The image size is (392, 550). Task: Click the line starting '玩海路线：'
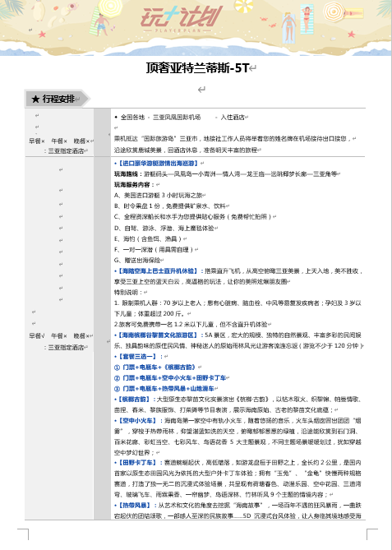click(225, 173)
